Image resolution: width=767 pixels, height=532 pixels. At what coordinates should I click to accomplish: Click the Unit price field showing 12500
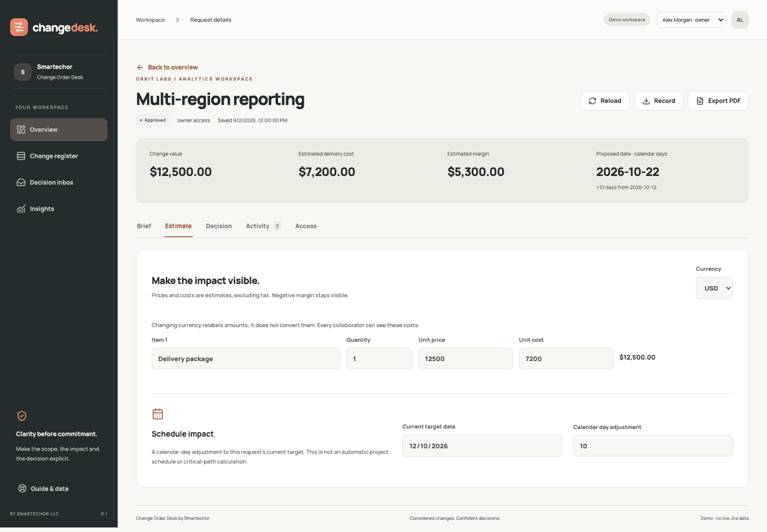(x=466, y=359)
